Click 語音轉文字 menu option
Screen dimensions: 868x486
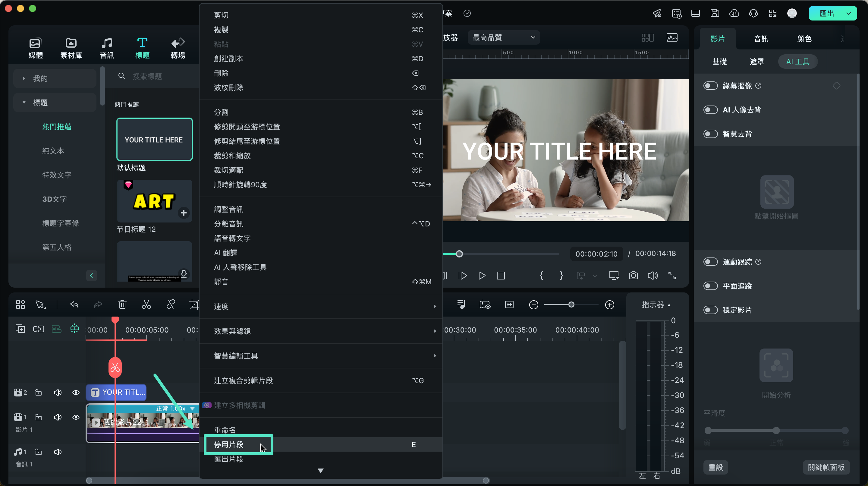pos(232,238)
